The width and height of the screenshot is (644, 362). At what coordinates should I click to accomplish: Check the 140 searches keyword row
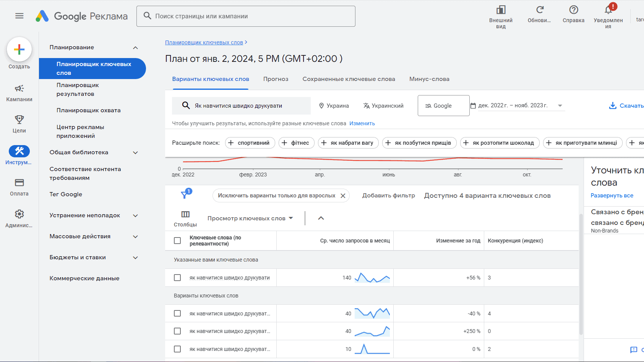177,278
